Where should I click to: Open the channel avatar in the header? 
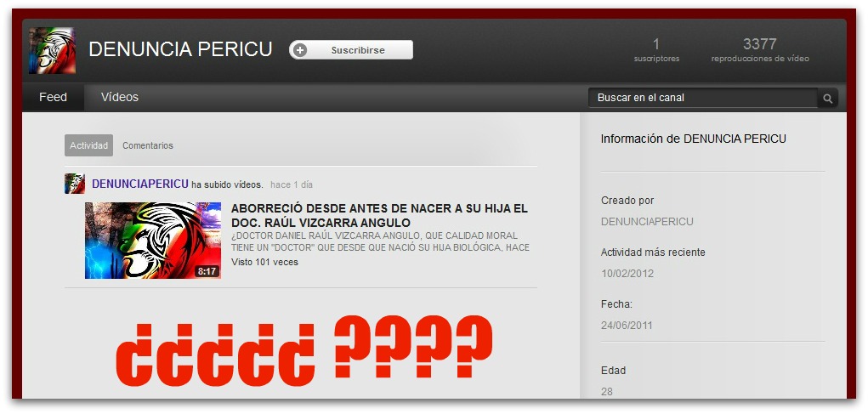click(x=52, y=50)
